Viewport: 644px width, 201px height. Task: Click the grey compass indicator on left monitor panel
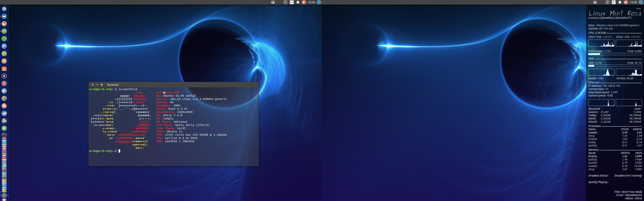pyautogui.click(x=286, y=2)
